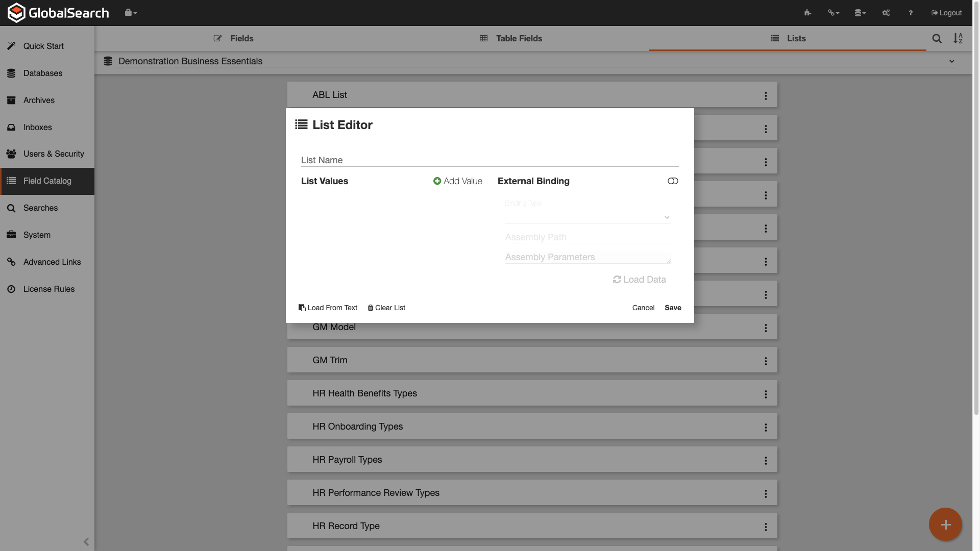
Task: Expand the Demonstration Business Essentials database dropdown
Action: click(x=951, y=61)
